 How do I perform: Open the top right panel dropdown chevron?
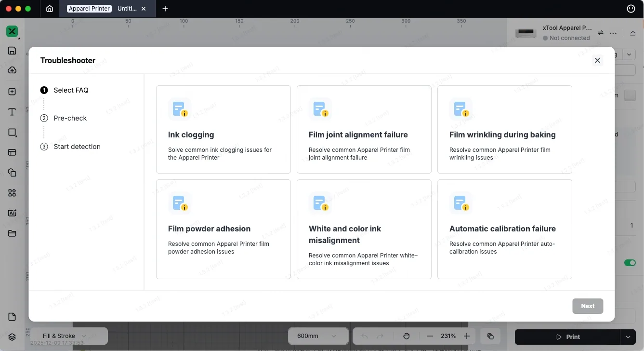pos(630,54)
